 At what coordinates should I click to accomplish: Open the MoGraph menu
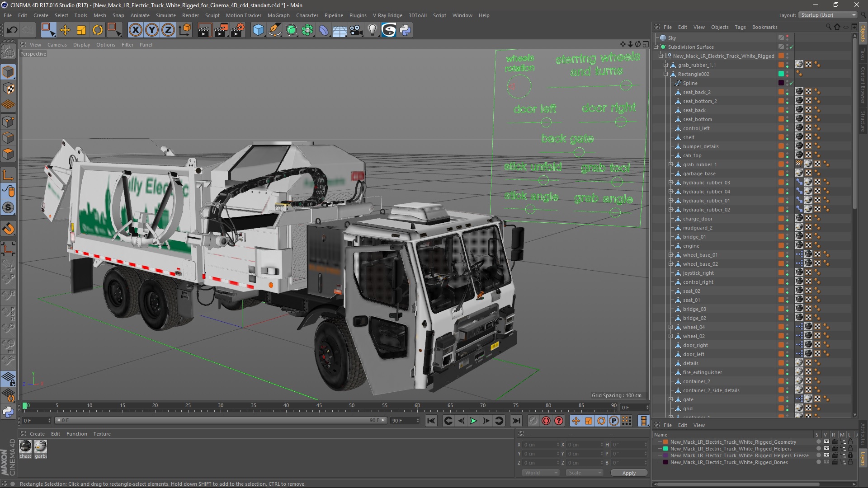point(278,15)
